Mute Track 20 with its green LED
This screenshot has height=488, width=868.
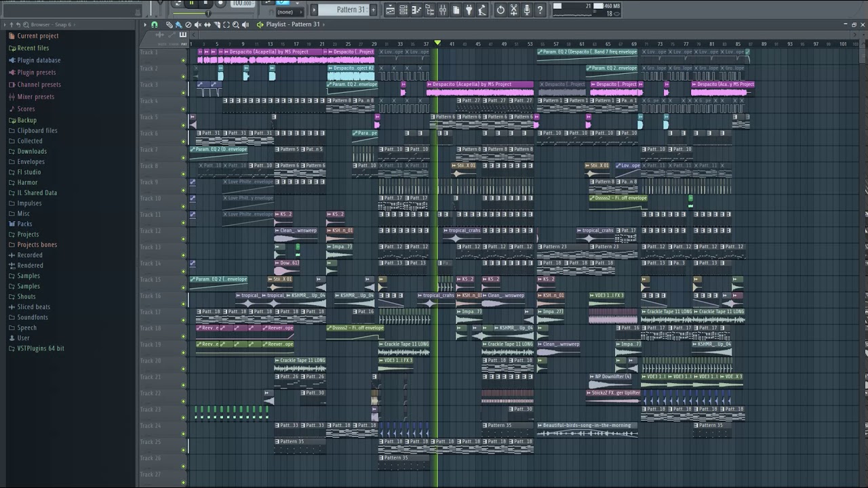183,369
